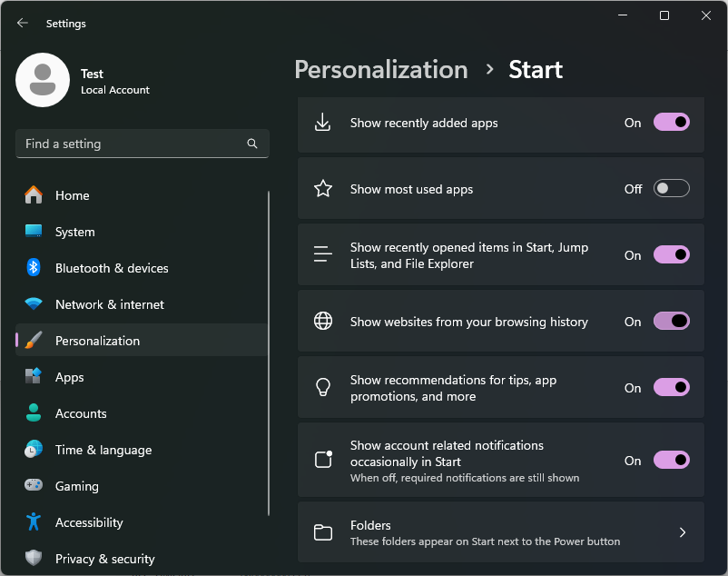Viewport: 728px width, 576px height.
Task: Click the Accessibility figure icon
Action: [34, 521]
